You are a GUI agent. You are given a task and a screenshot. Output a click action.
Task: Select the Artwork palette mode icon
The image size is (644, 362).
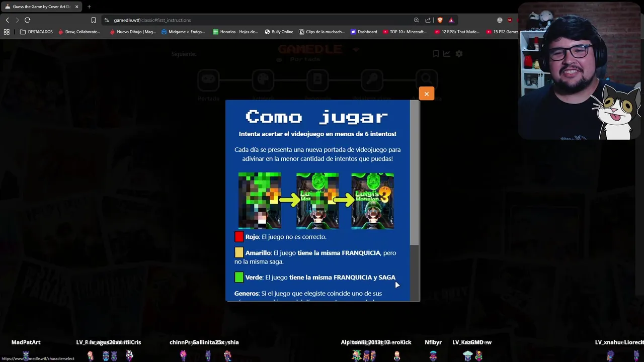click(x=263, y=79)
